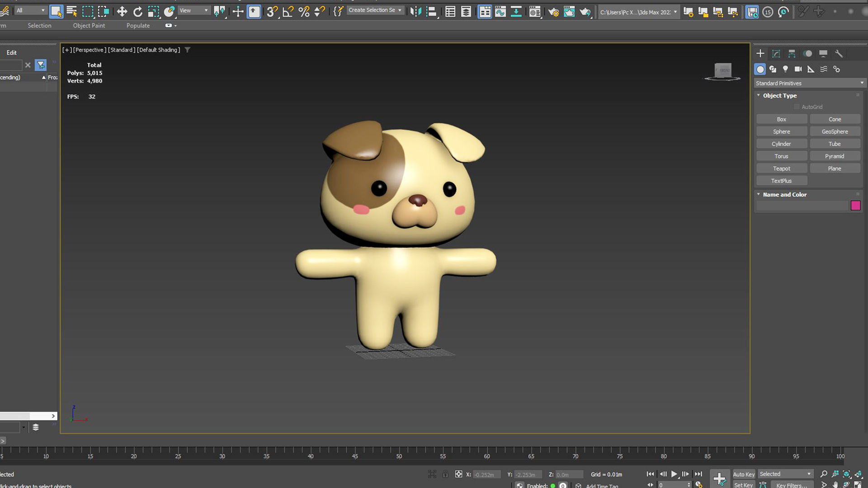Select Shapes category in Create panel

tap(773, 69)
